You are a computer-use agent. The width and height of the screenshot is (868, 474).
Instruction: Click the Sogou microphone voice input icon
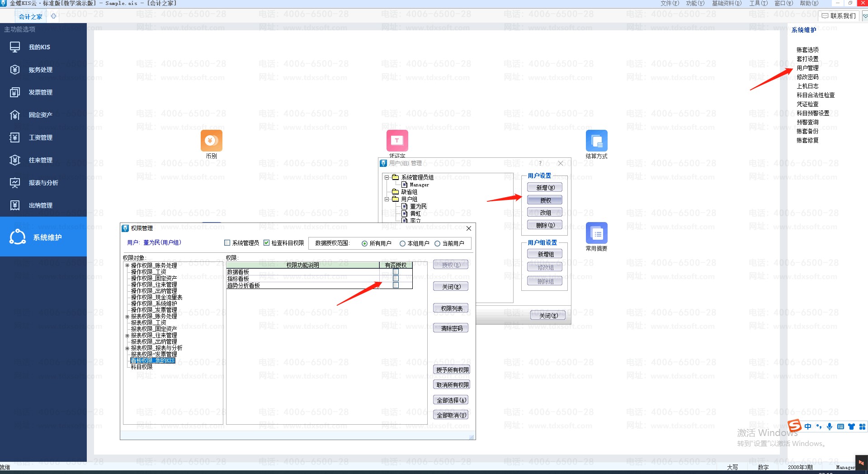[830, 427]
